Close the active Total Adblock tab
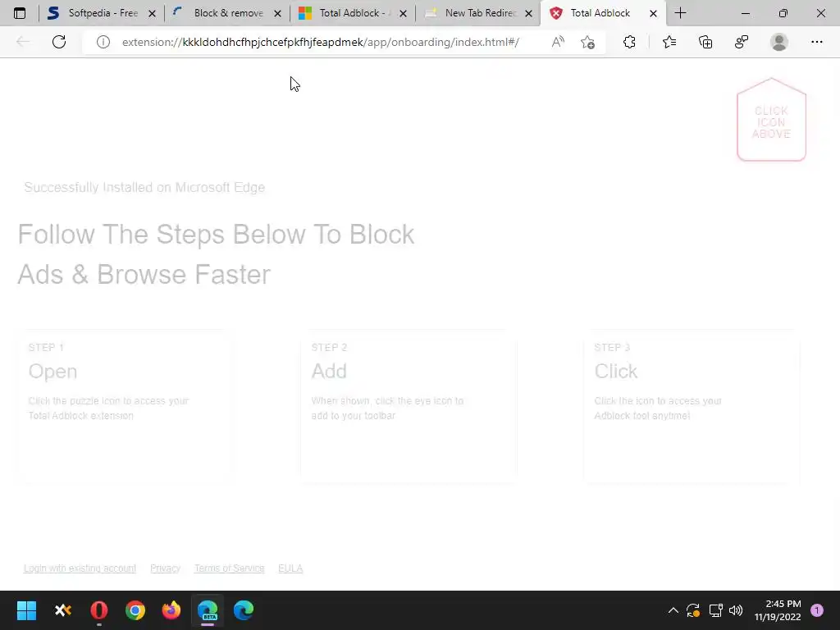This screenshot has height=630, width=840. (653, 13)
